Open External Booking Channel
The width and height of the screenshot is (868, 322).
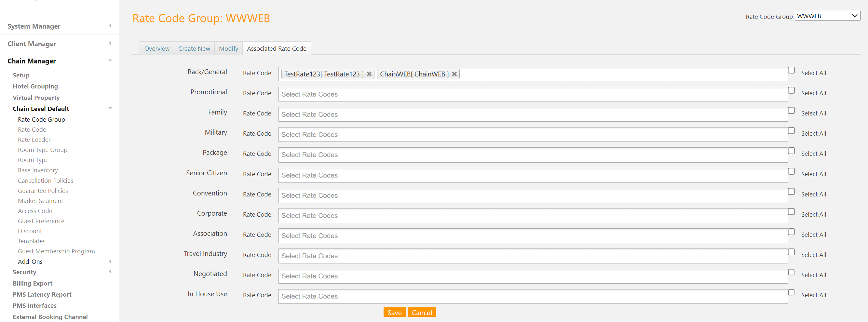[x=50, y=317]
